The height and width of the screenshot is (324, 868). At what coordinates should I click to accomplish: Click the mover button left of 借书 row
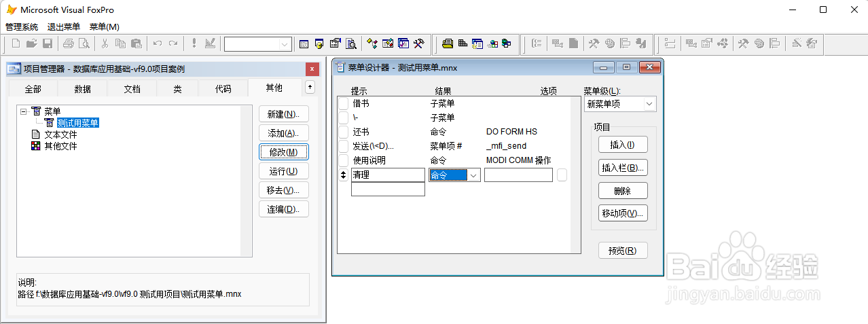click(344, 103)
